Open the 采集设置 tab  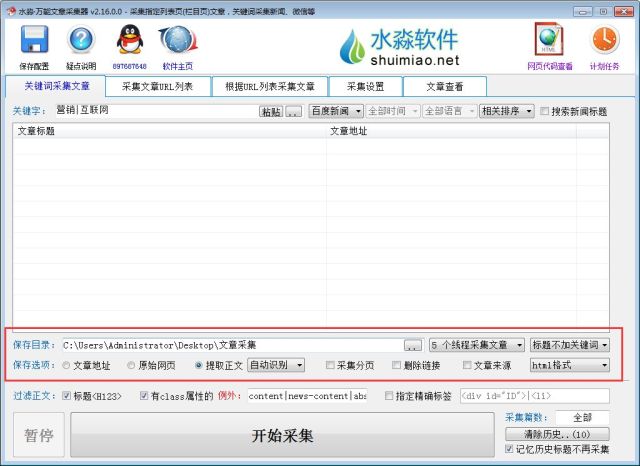pos(365,87)
